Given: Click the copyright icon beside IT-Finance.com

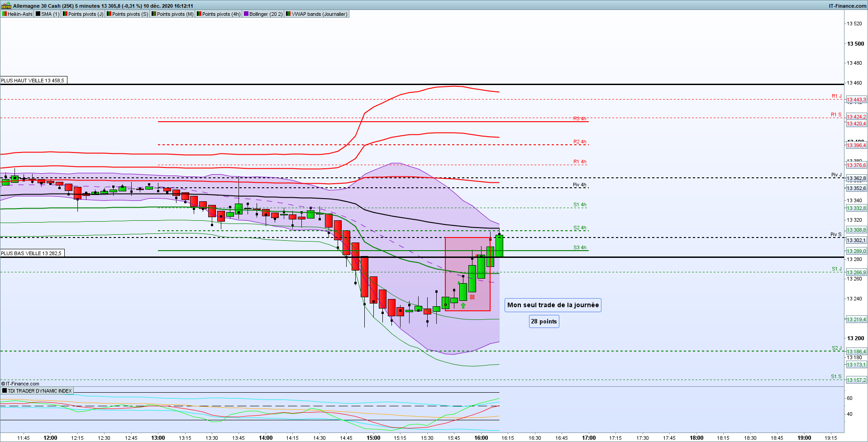Looking at the screenshot, I should click(x=3, y=384).
